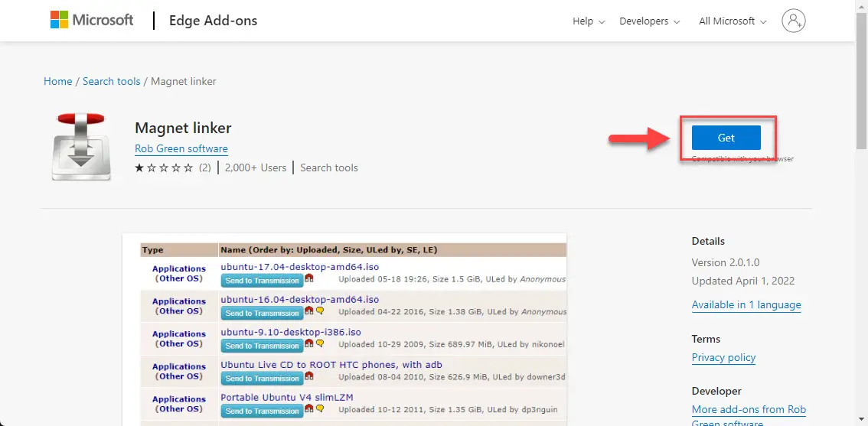Open Search tools breadcrumb link
Viewport: 868px width, 426px height.
(x=111, y=81)
